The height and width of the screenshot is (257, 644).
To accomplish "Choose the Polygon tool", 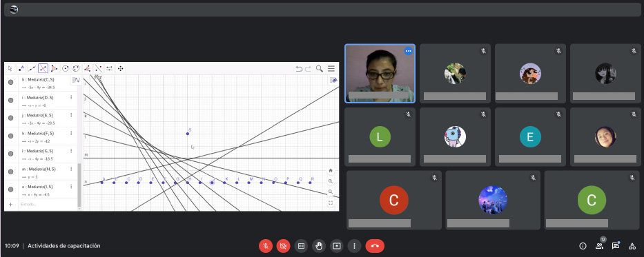I will [x=55, y=68].
